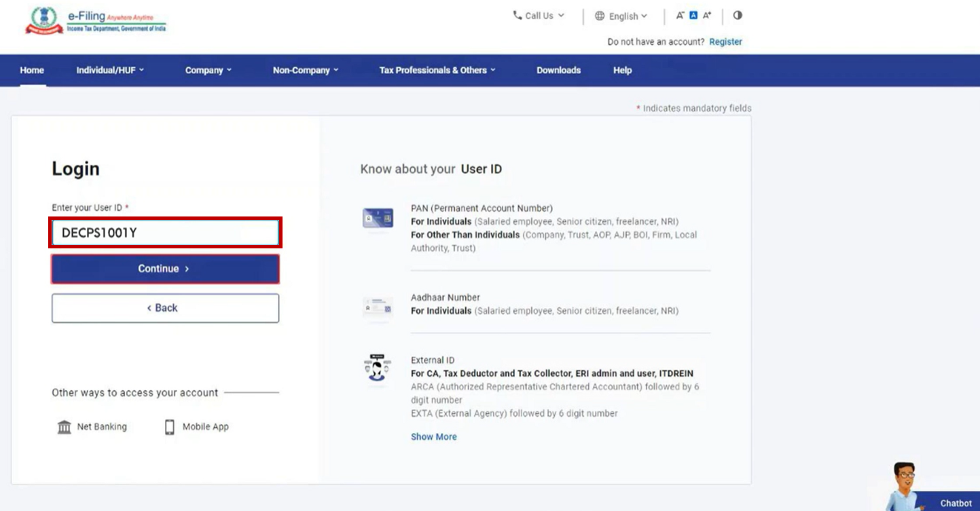Click the increase font size icon
This screenshot has height=511, width=980.
point(707,16)
